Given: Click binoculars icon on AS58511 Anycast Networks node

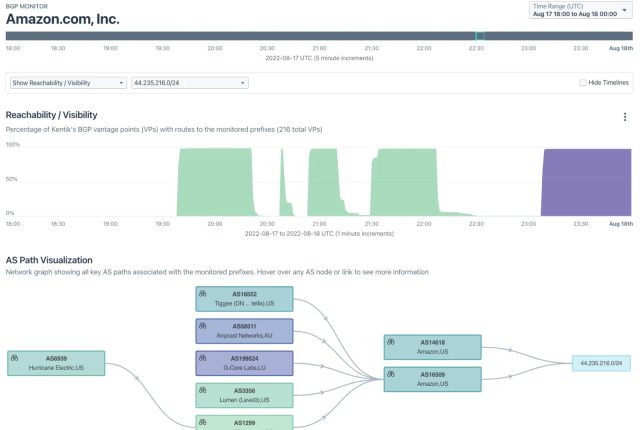Looking at the screenshot, I should [202, 326].
